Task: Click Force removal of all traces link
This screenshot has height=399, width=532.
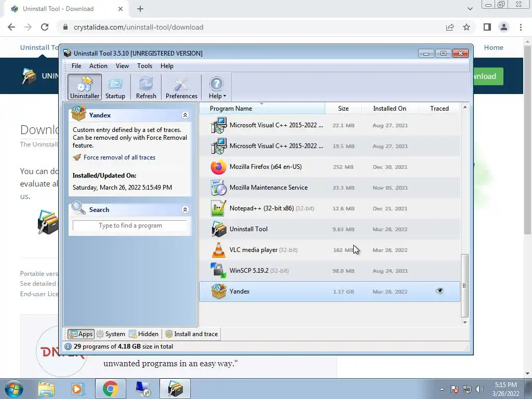Action: coord(119,157)
